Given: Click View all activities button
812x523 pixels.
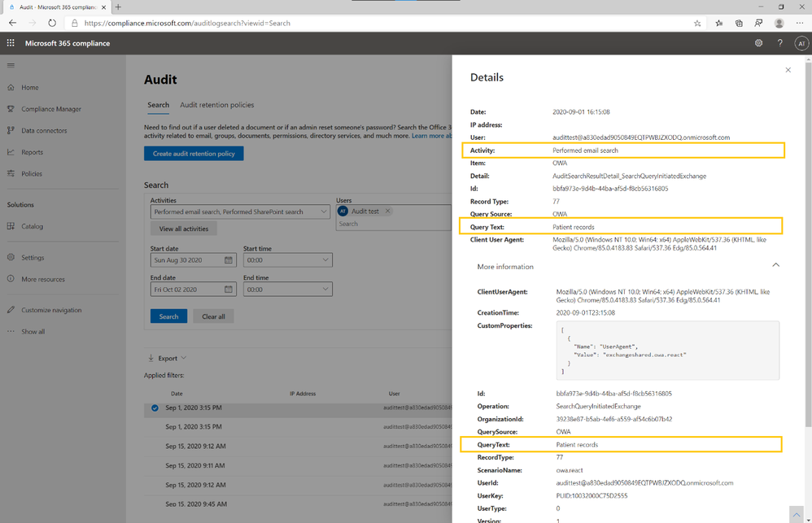Looking at the screenshot, I should click(183, 229).
